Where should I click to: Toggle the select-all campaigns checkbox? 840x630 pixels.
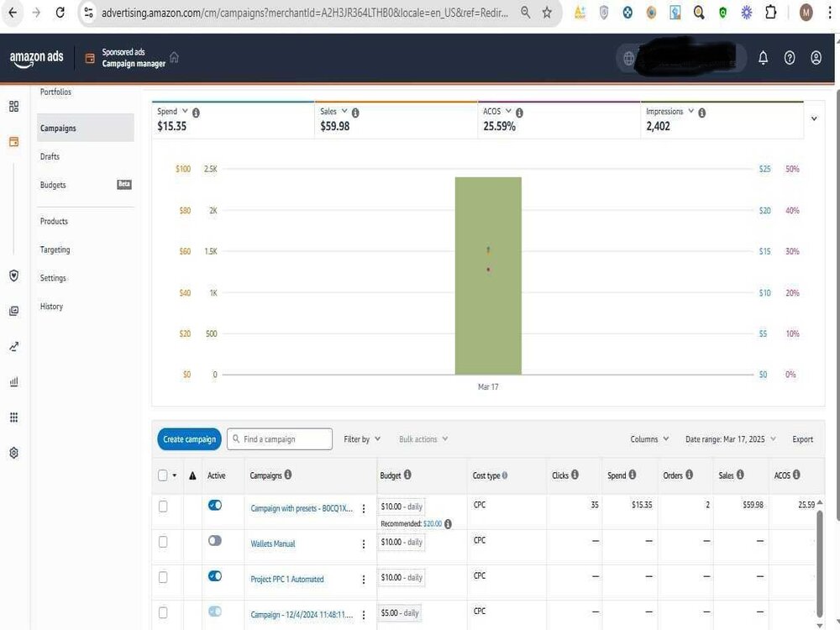click(163, 475)
